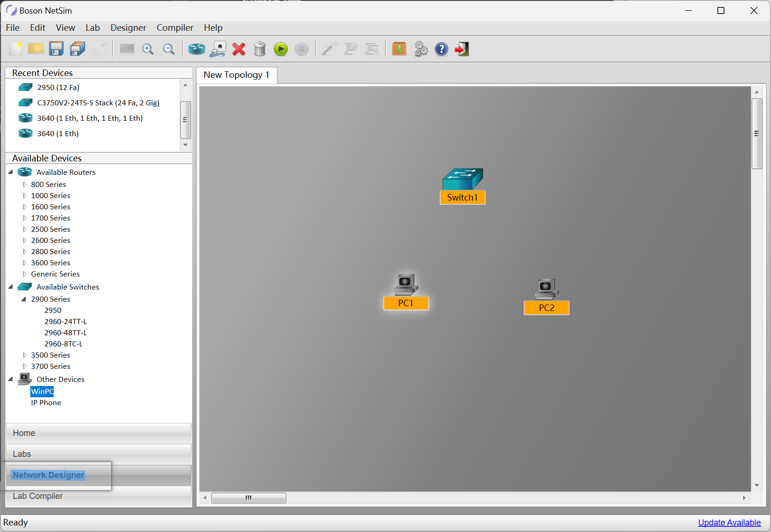Zoom in with the magnifier plus icon
This screenshot has width=771, height=532.
click(x=148, y=49)
